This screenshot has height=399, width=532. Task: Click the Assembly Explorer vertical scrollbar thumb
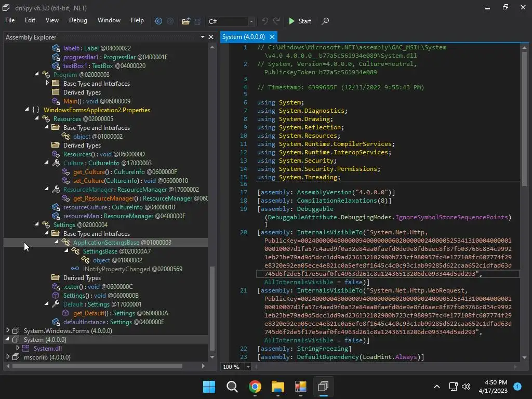pyautogui.click(x=212, y=309)
